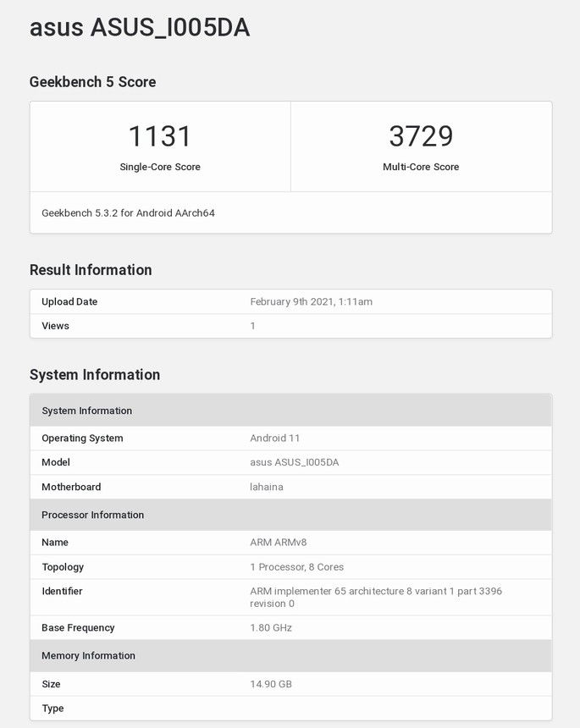This screenshot has width=580, height=728.
Task: Select the Motherboard label
Action: pos(71,487)
